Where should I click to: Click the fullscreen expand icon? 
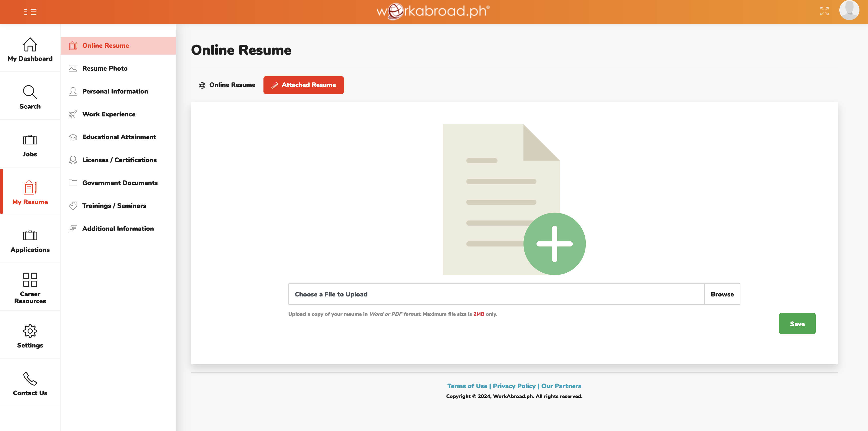tap(824, 11)
